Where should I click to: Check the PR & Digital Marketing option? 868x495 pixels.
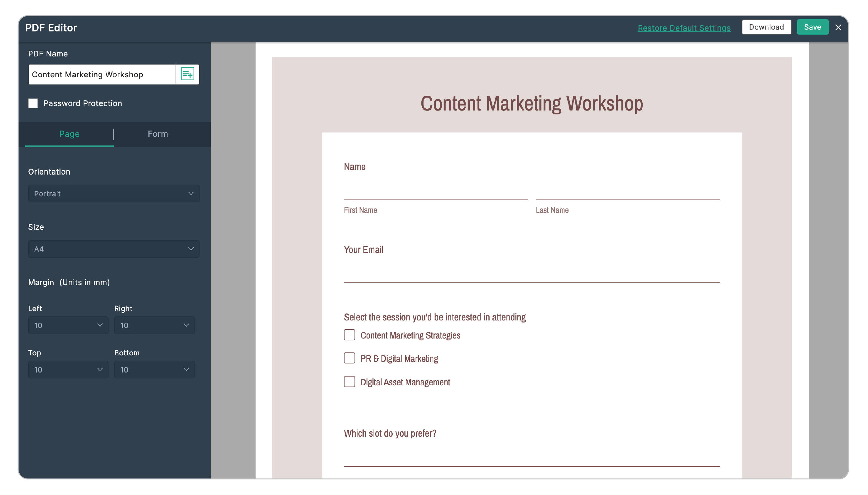click(349, 358)
